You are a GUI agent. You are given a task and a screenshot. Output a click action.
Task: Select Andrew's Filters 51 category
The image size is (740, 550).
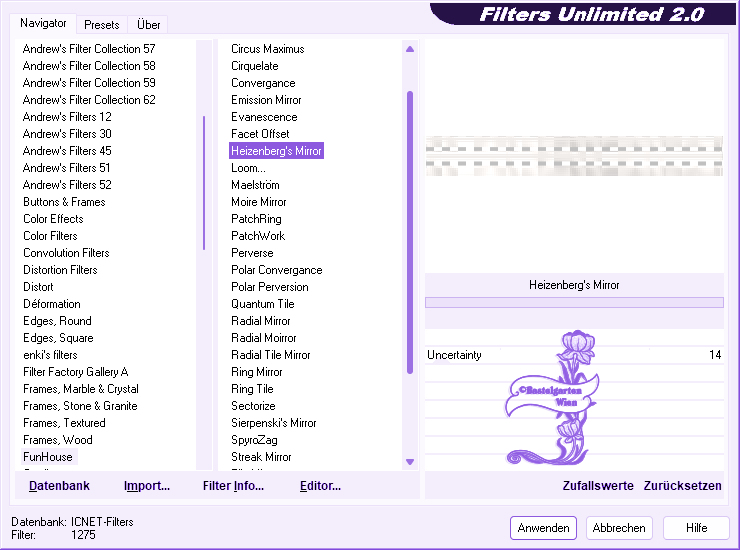click(67, 168)
